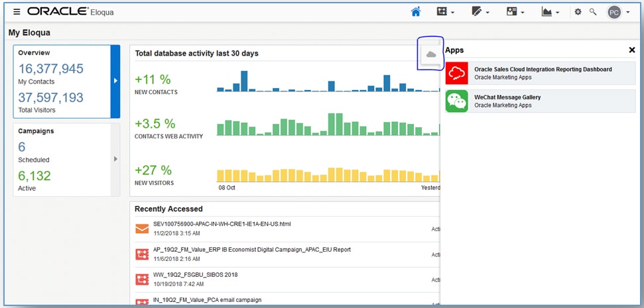Open the Settings gear icon
This screenshot has height=308, width=644.
578,12
